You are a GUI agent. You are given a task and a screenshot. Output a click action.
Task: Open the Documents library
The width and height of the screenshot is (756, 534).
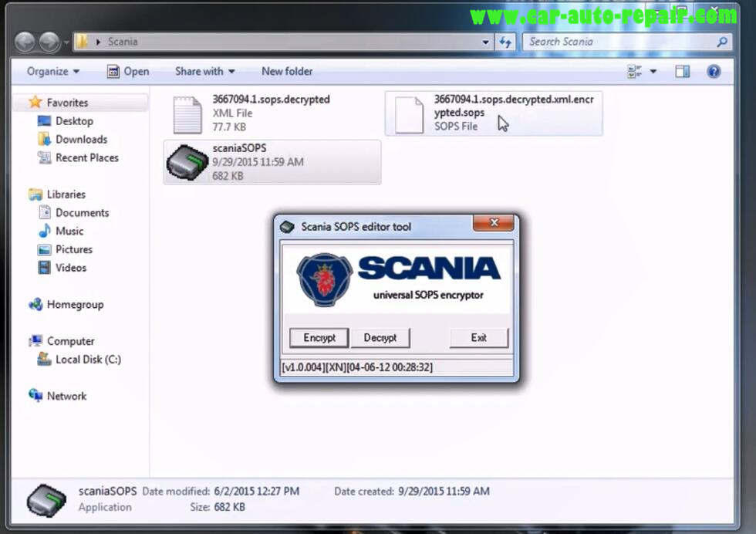tap(82, 213)
